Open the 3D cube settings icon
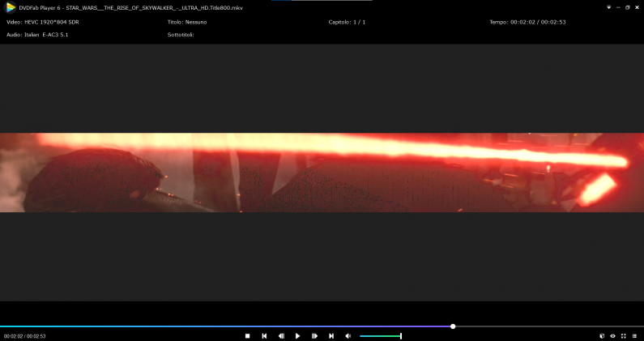 click(x=602, y=336)
